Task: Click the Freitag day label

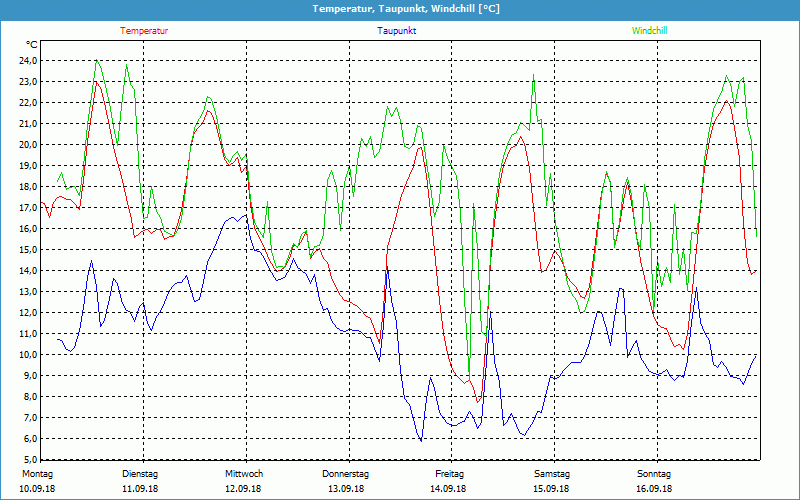Action: click(449, 474)
